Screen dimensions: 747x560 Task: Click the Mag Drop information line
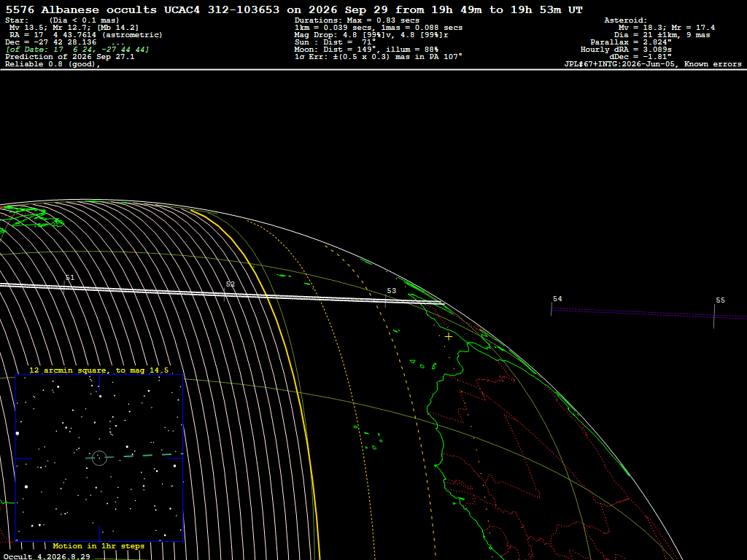click(x=371, y=35)
